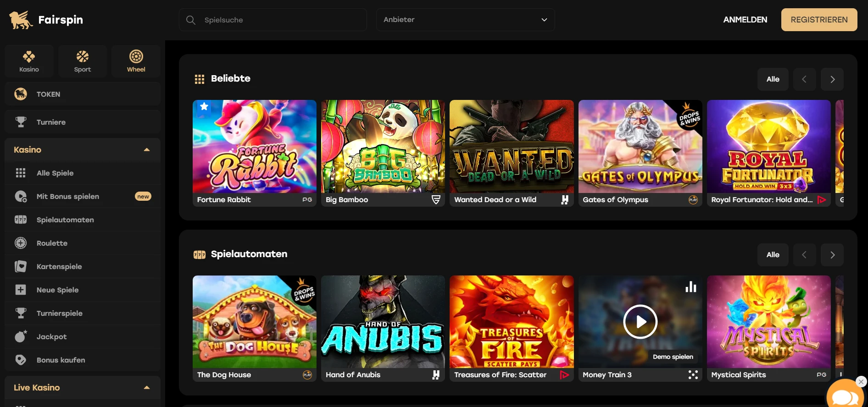The height and width of the screenshot is (407, 868).
Task: Click Relax dots icon on Money Train 3
Action: coord(693,375)
